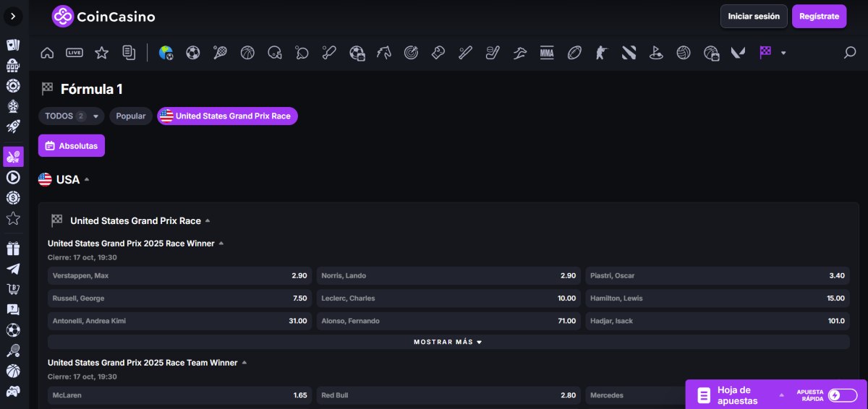
Task: Select United States Grand Prix Race tab
Action: [x=227, y=116]
